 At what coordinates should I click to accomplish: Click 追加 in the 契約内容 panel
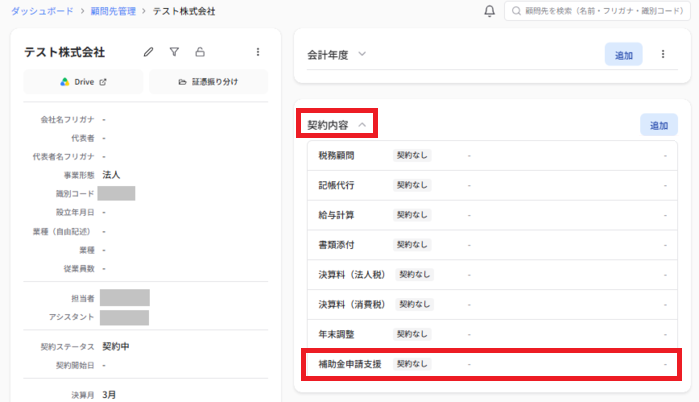pyautogui.click(x=659, y=125)
